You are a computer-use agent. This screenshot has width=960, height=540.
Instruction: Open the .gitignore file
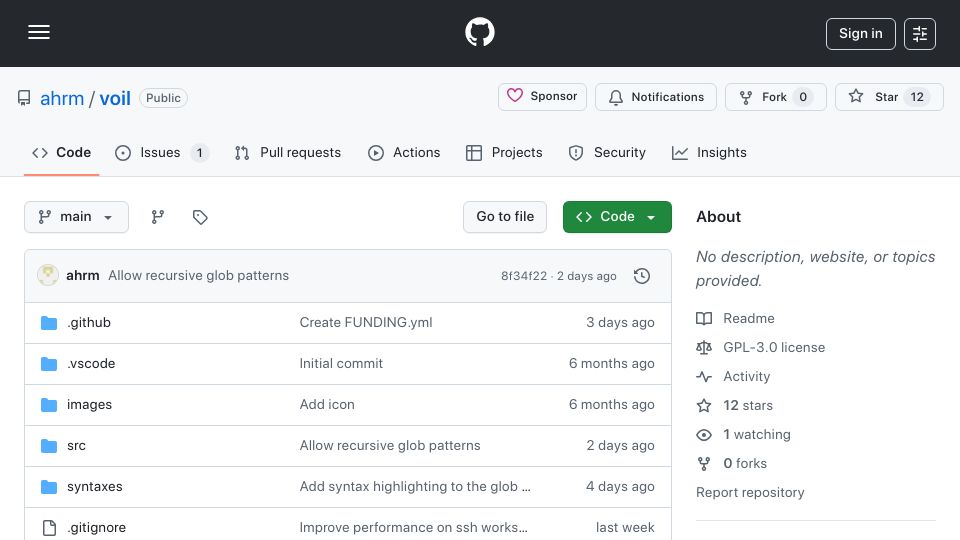97,528
